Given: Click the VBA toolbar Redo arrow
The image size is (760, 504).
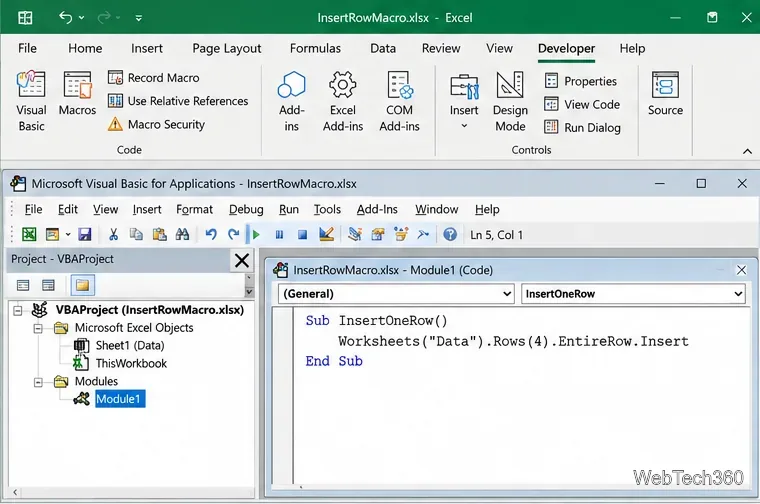Looking at the screenshot, I should tap(234, 235).
